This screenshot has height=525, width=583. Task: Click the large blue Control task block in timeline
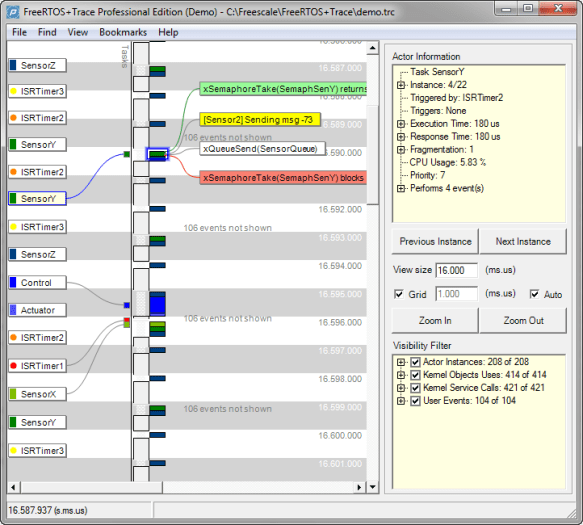157,305
